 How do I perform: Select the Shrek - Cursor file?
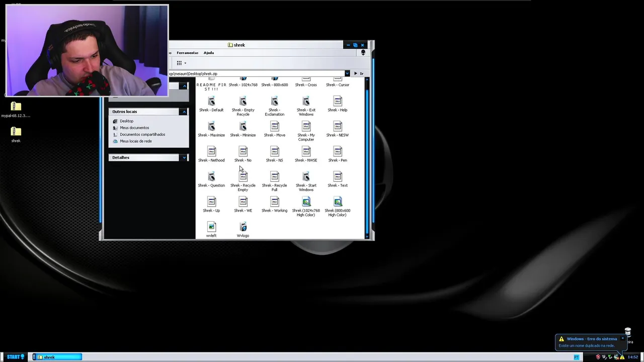point(338,82)
